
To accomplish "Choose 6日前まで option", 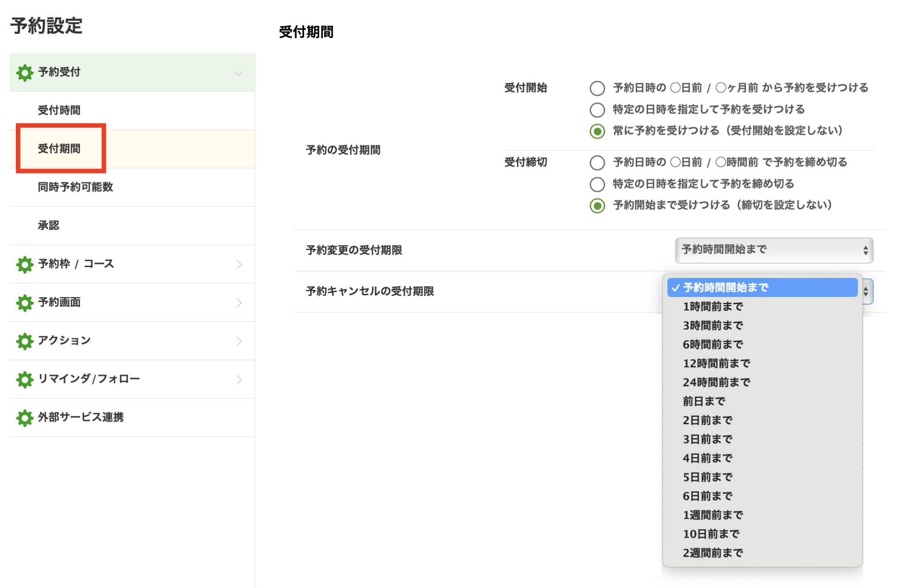I will click(x=762, y=496).
